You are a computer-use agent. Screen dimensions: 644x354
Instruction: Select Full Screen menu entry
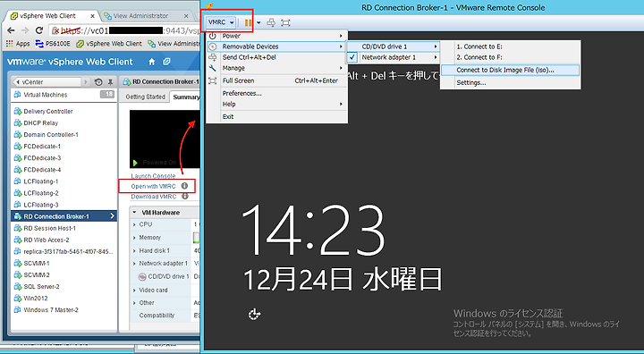276,80
